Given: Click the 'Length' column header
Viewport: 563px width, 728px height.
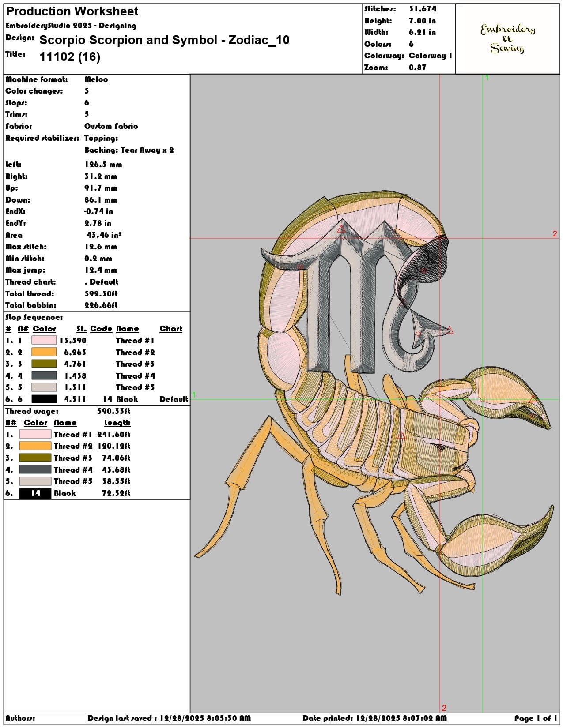Looking at the screenshot, I should pyautogui.click(x=117, y=423).
